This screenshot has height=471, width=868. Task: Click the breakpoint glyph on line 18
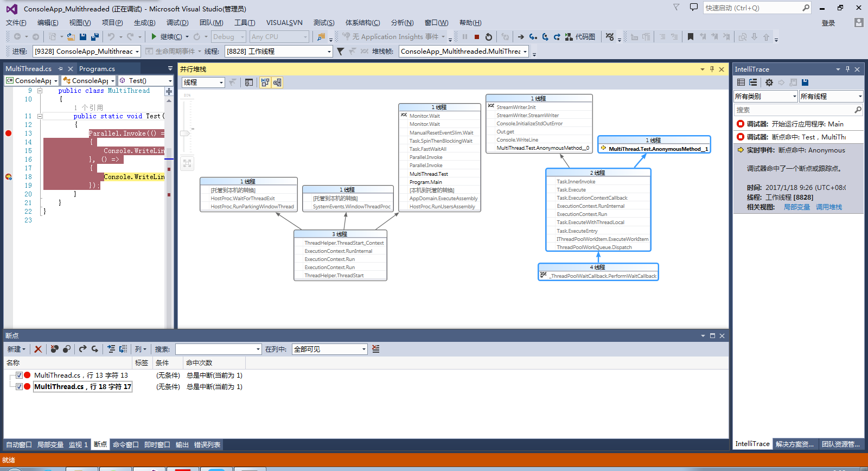8,177
